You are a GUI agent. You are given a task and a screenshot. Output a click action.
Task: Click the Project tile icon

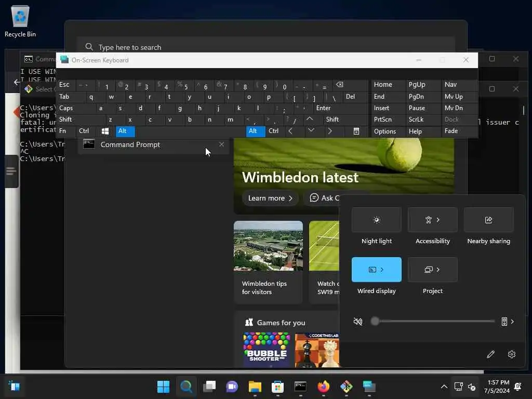(x=429, y=270)
